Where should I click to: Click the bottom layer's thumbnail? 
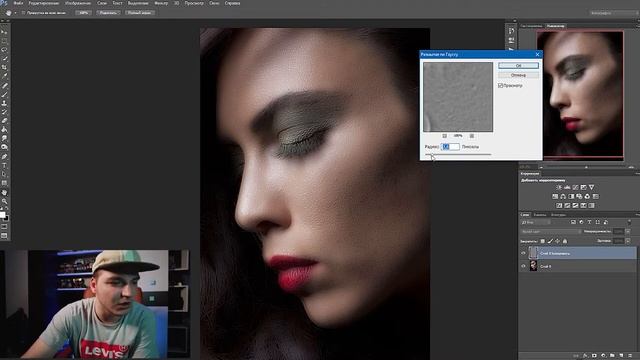tap(533, 266)
